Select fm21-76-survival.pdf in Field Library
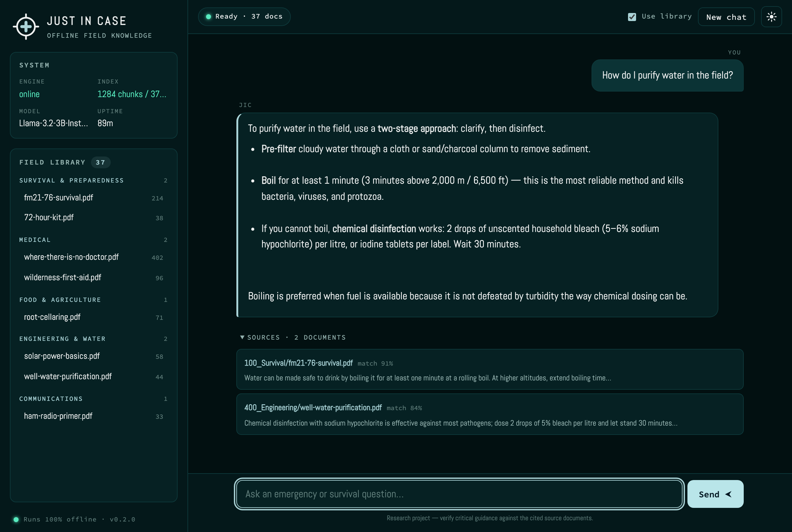Viewport: 792px width, 532px height. (x=94, y=198)
